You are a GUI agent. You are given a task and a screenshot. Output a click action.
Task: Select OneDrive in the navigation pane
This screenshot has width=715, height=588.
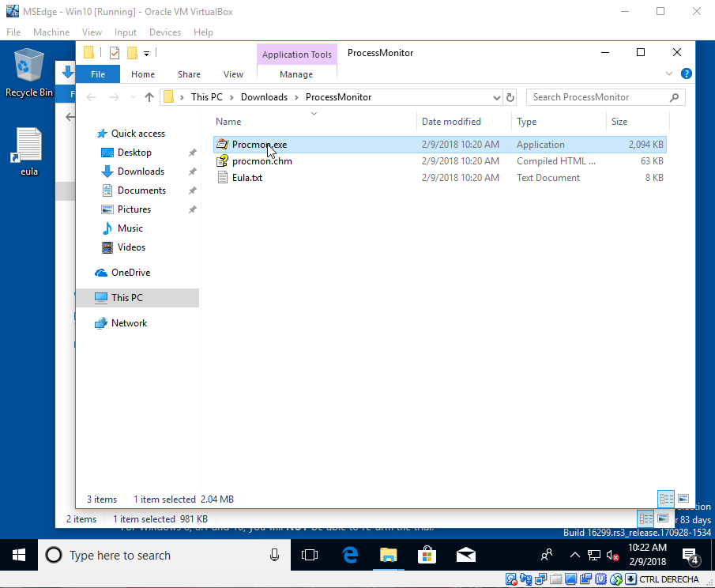pos(130,273)
